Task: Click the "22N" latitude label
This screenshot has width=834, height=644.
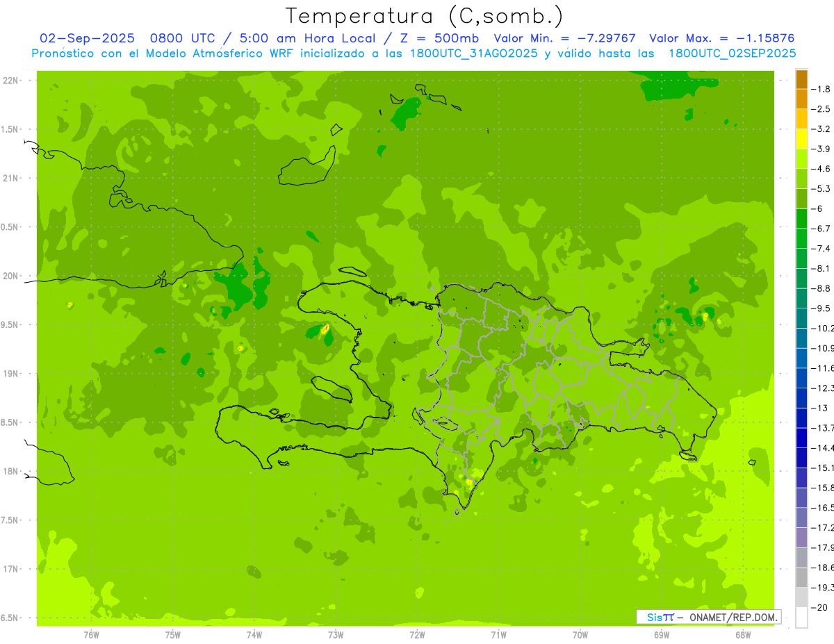Action: pyautogui.click(x=10, y=80)
